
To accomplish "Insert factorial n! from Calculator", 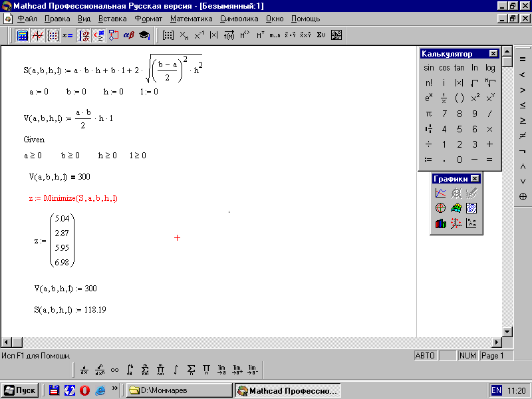I will point(428,83).
